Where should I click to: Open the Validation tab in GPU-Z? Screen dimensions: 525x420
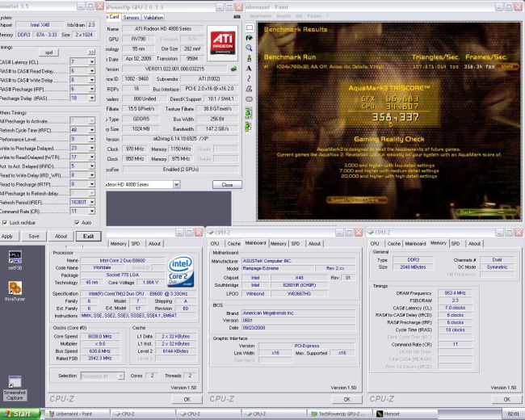coord(154,16)
